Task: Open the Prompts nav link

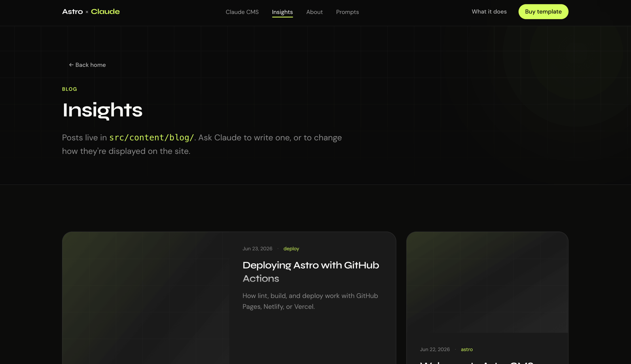Action: 347,12
